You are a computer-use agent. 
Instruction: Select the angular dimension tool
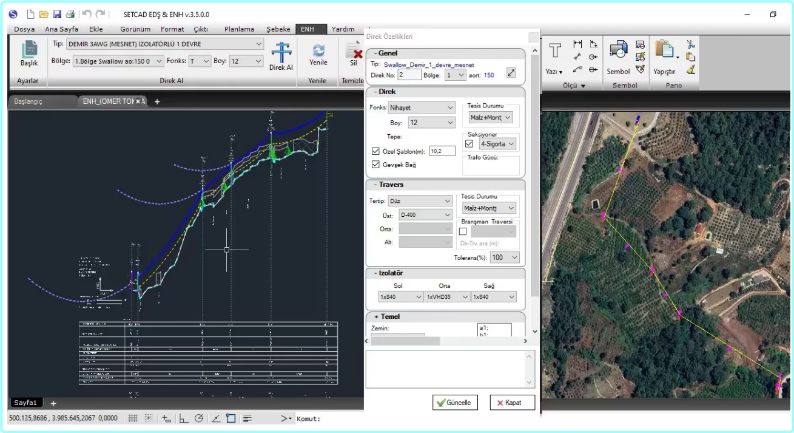click(x=593, y=44)
